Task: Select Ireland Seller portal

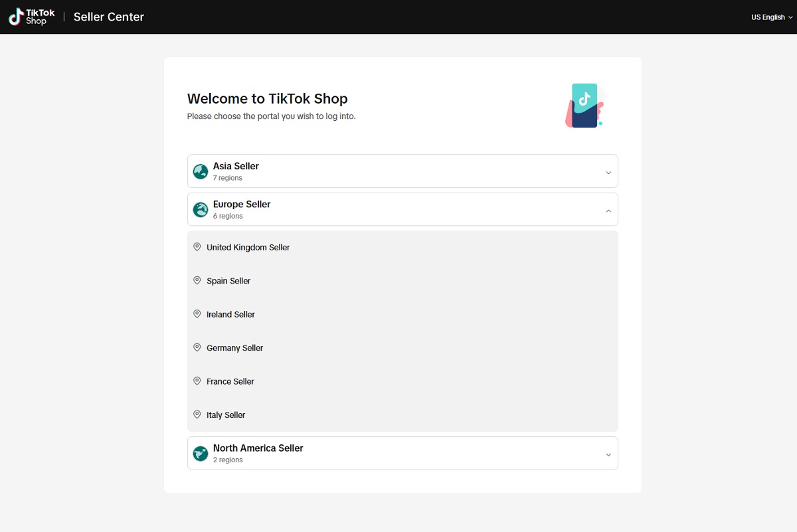Action: 402,314
